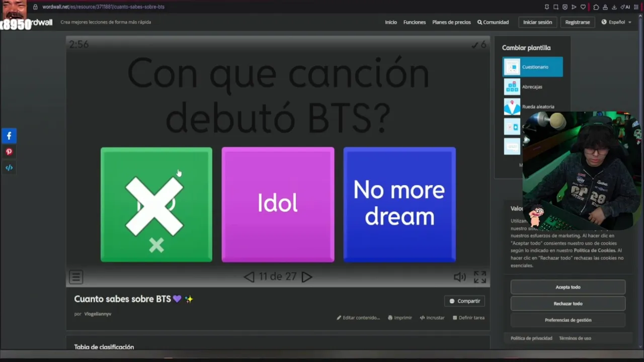
Task: Open the browser profile account icon
Action: [605, 7]
